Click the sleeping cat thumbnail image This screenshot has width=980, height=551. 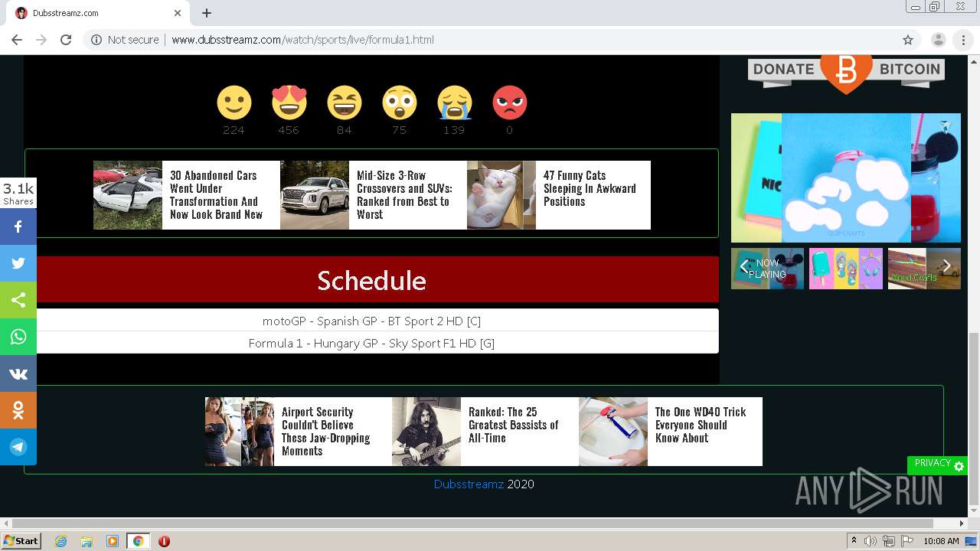tap(501, 195)
